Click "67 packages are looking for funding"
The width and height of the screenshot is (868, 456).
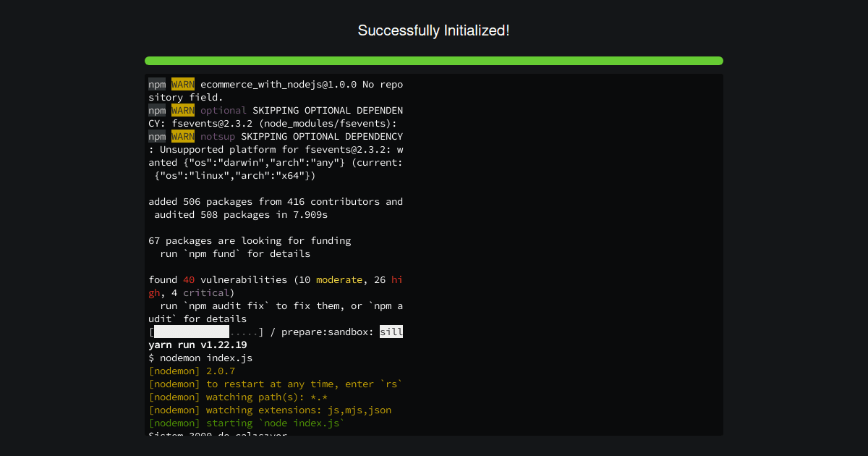[250, 240]
